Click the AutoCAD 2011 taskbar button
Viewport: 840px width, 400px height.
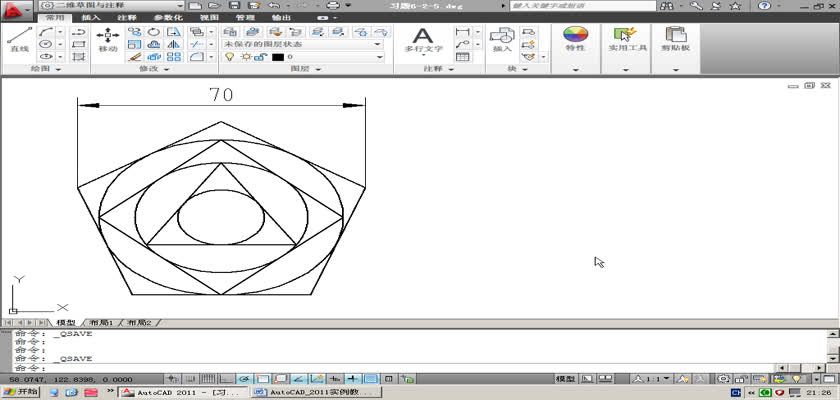pyautogui.click(x=183, y=393)
